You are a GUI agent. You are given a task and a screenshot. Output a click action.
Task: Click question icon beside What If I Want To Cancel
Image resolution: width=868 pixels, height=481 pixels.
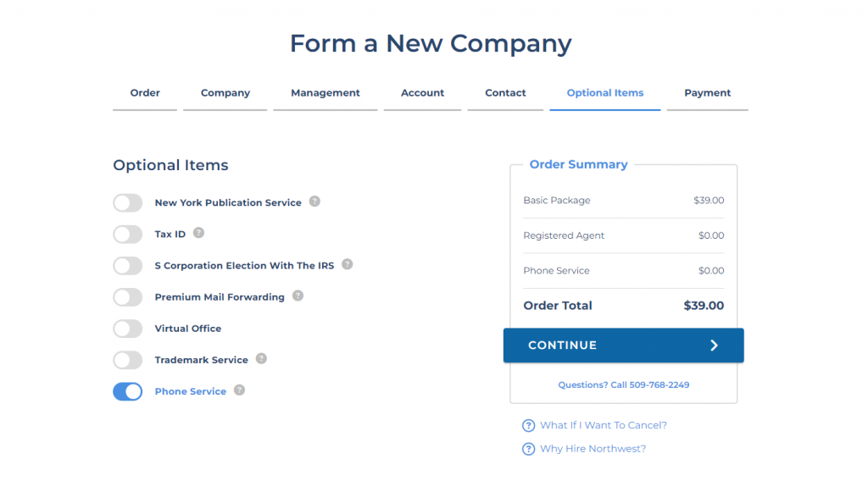529,426
